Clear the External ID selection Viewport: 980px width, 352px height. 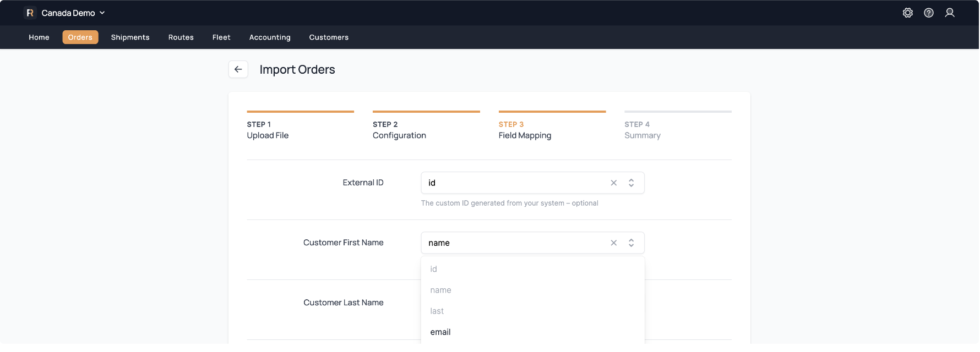coord(614,183)
